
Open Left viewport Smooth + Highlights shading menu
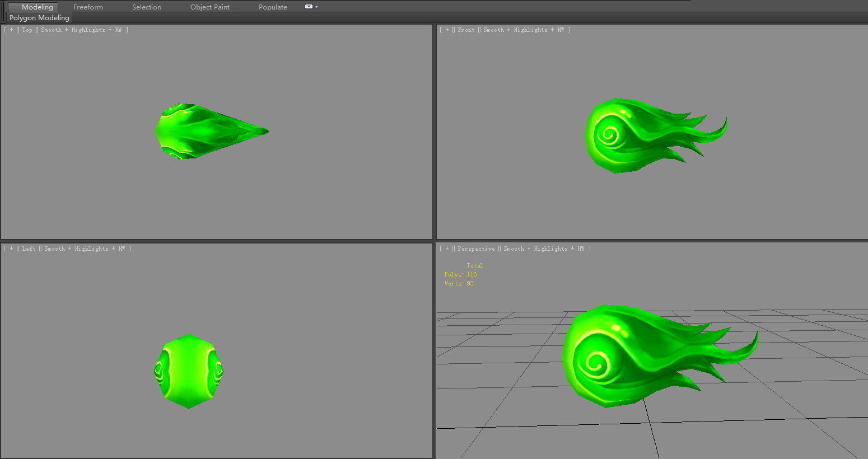(85, 249)
